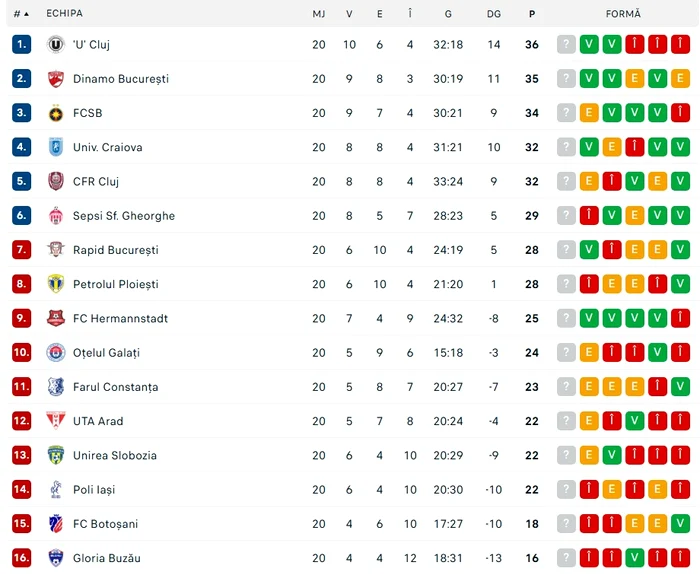Click the FCSB star crest icon
The height and width of the screenshot is (574, 700).
click(56, 113)
